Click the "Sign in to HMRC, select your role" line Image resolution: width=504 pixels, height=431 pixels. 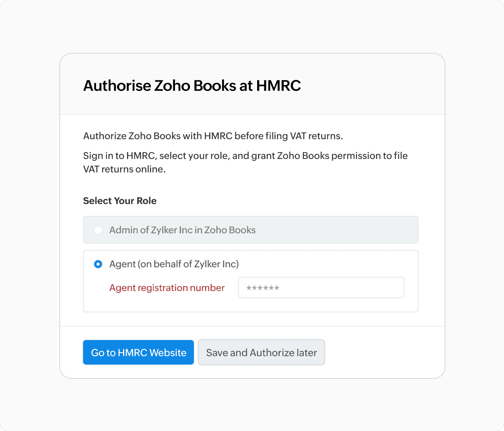[245, 156]
